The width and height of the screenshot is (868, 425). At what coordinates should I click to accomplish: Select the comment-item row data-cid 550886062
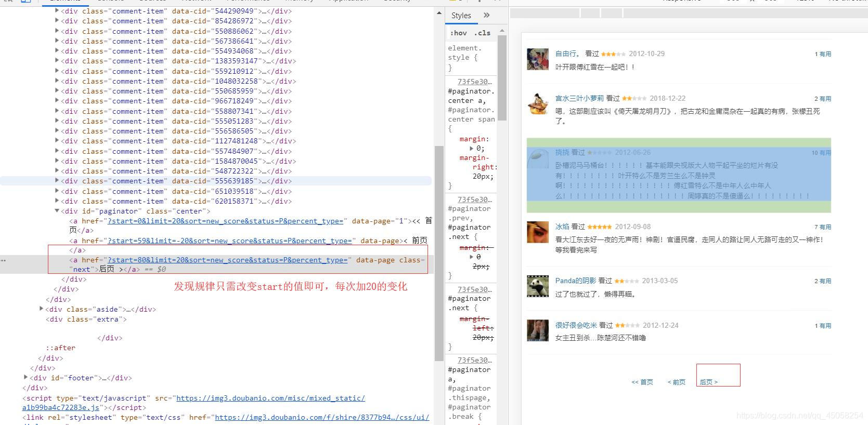pos(176,31)
